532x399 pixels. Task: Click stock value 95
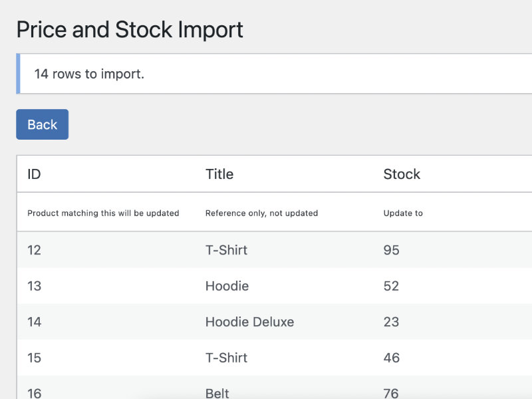click(391, 250)
